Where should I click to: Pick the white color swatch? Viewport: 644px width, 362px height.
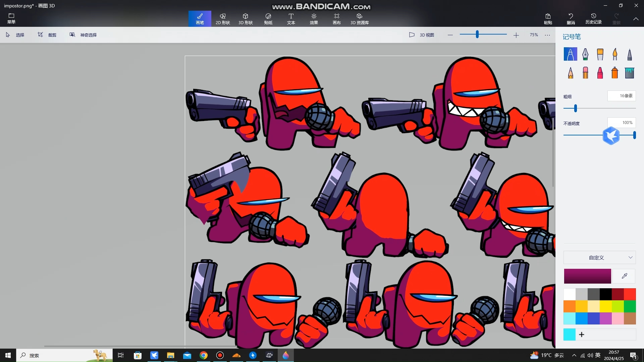coord(570,294)
